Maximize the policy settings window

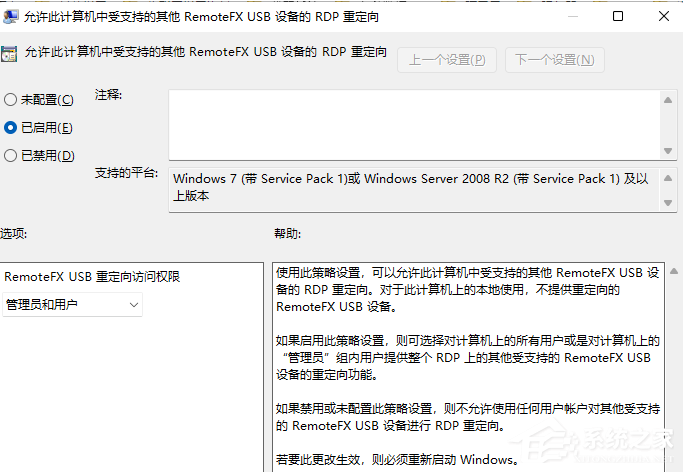click(618, 17)
